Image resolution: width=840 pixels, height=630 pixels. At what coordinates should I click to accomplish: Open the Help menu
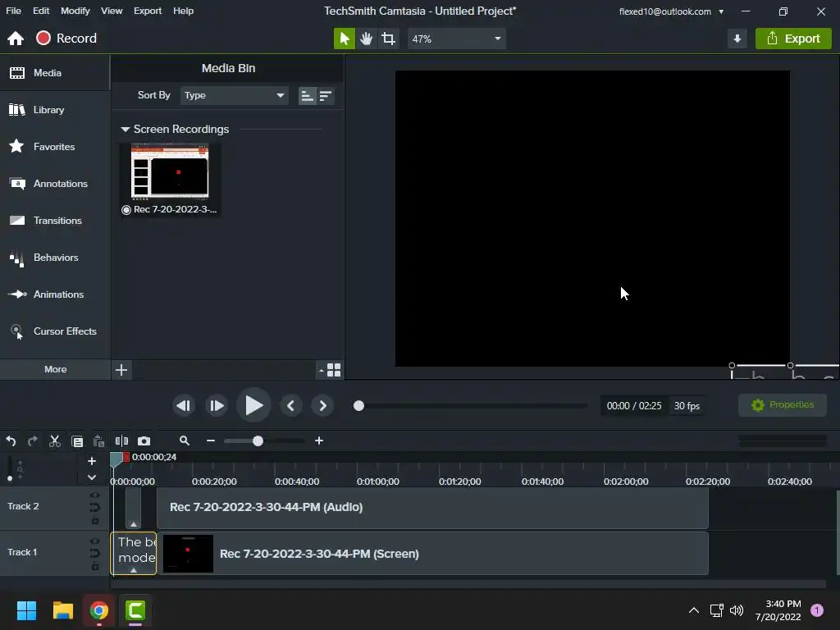183,11
